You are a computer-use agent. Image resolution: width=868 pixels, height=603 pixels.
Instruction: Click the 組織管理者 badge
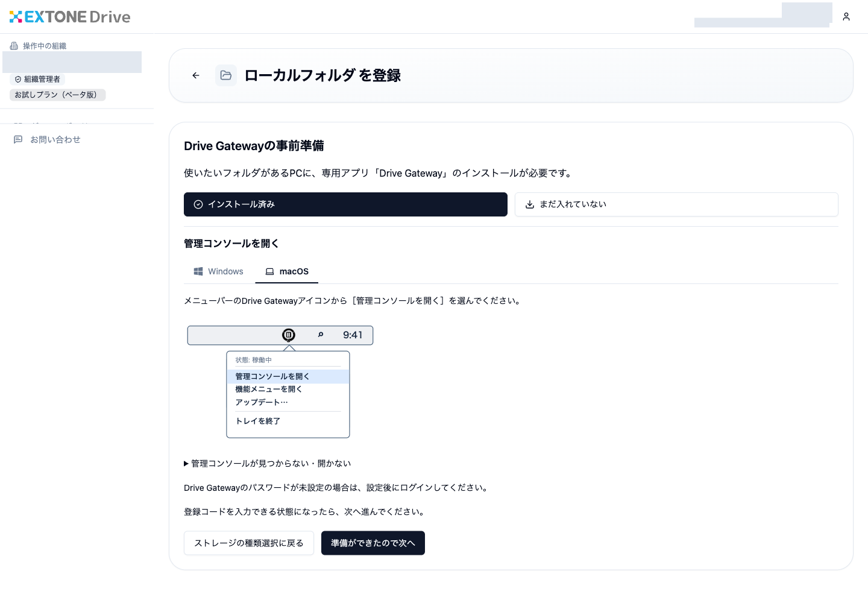37,80
